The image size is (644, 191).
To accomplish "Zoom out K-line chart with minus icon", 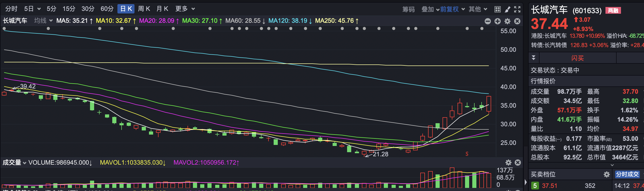I will [488, 21].
